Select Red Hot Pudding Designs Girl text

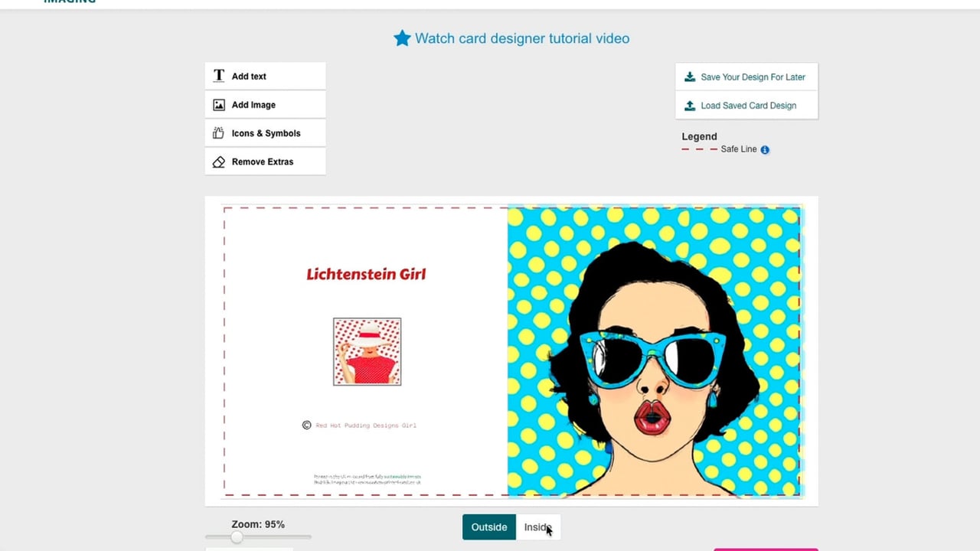pyautogui.click(x=366, y=425)
